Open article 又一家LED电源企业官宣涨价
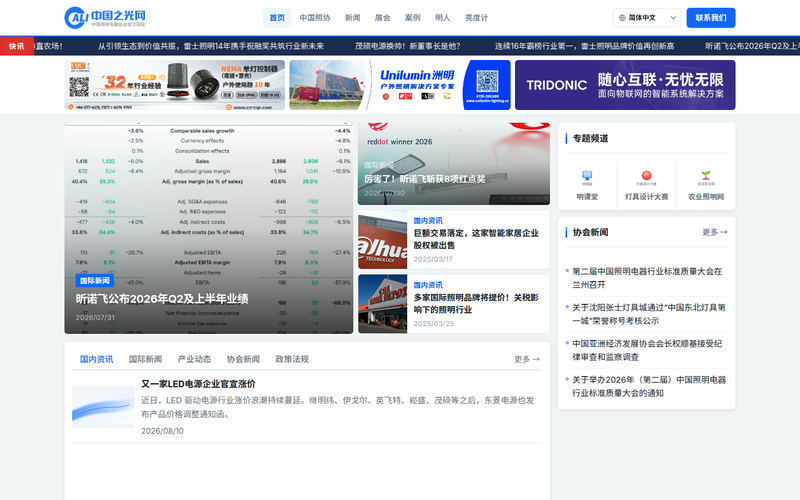This screenshot has height=500, width=800. 198,384
